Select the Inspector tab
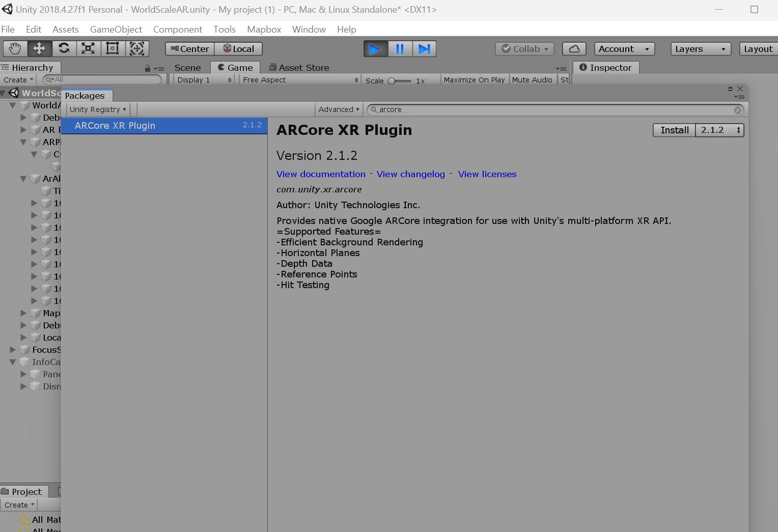This screenshot has height=532, width=778. tap(606, 68)
